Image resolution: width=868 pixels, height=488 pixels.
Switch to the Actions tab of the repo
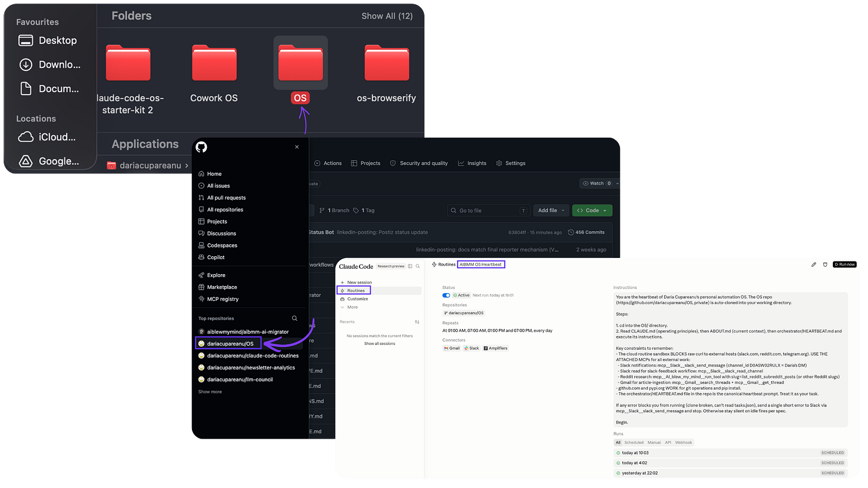pos(328,163)
